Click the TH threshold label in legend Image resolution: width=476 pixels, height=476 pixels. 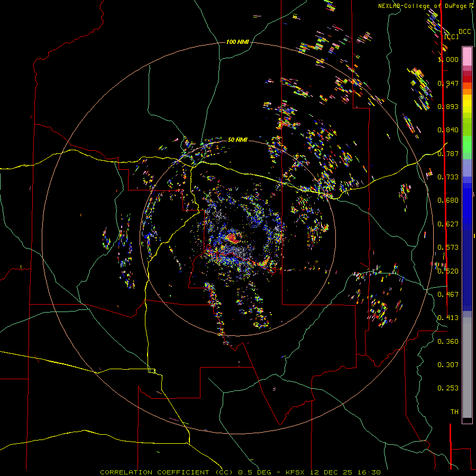click(454, 412)
